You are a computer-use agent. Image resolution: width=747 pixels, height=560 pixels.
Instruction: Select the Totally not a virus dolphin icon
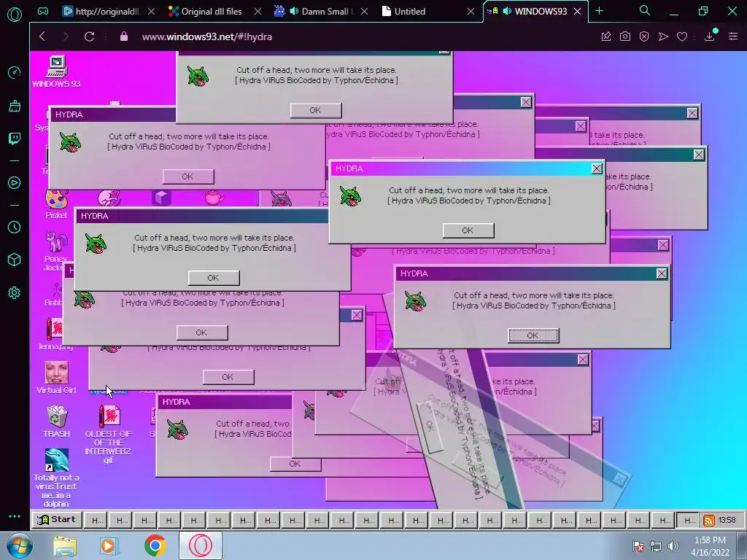(x=56, y=478)
